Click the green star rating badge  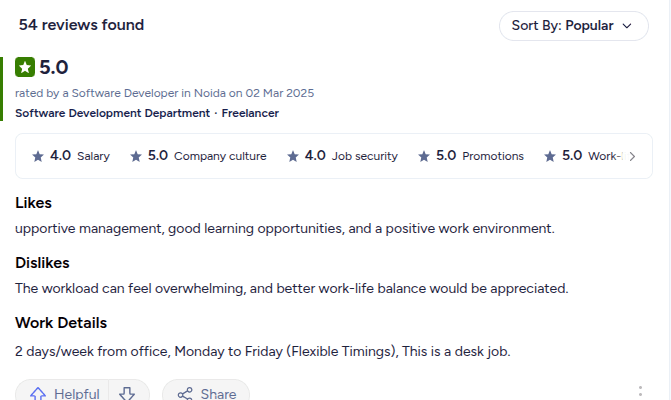click(25, 68)
